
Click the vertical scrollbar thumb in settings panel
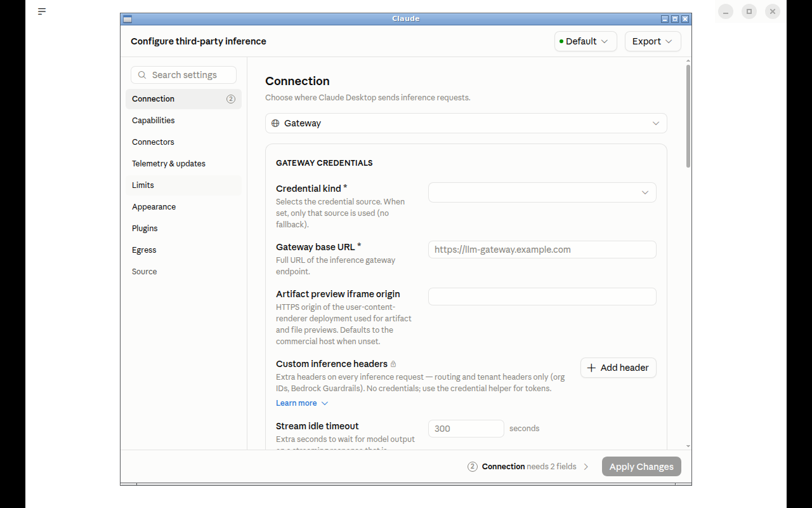click(x=688, y=116)
